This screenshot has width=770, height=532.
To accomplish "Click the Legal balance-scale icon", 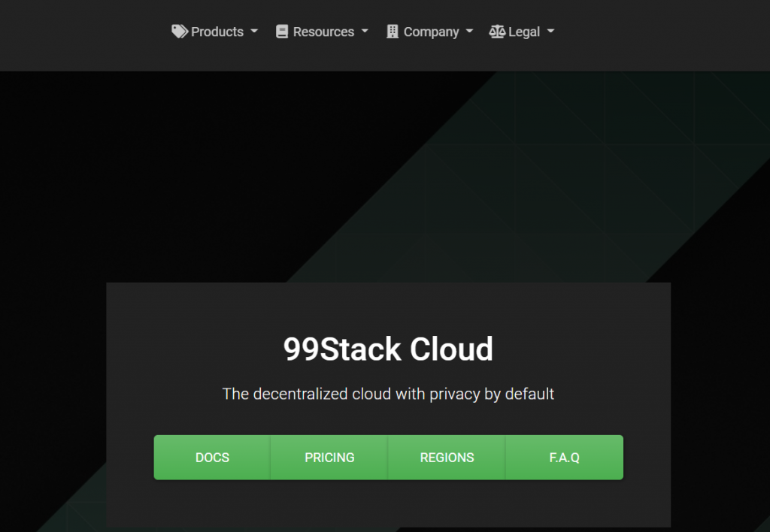I will point(497,32).
